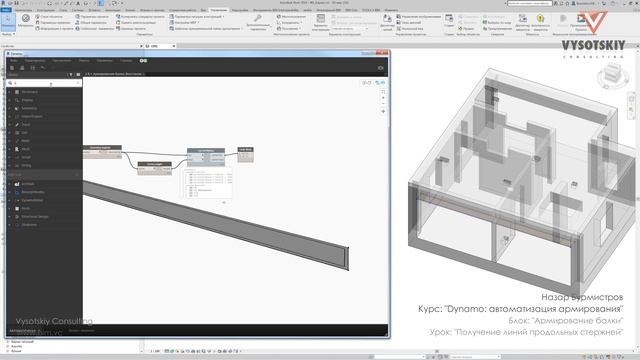Switch Dynamo to background 3D preview navigation

pos(367,83)
